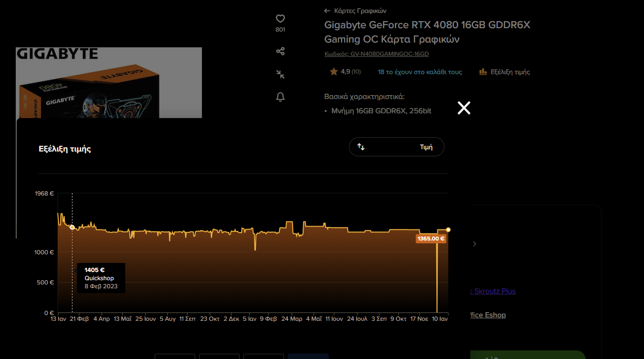Click the '9 Φεβ' date label
The height and width of the screenshot is (359, 644).
coord(268,318)
